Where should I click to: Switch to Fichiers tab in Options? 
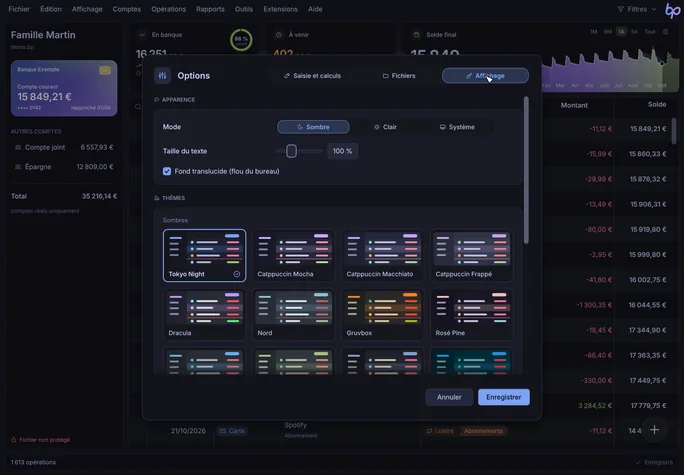399,76
